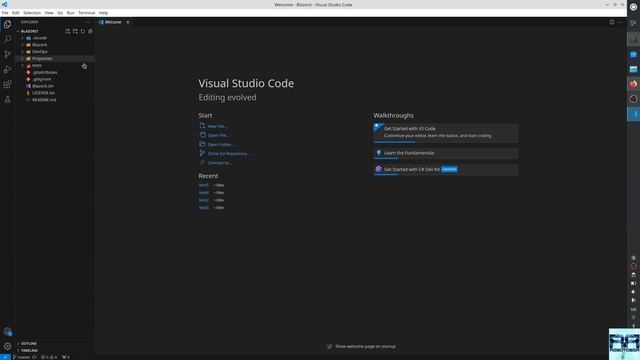Click the top launcher icon in the dock
Viewport: 640px width, 360px height.
tap(633, 7)
